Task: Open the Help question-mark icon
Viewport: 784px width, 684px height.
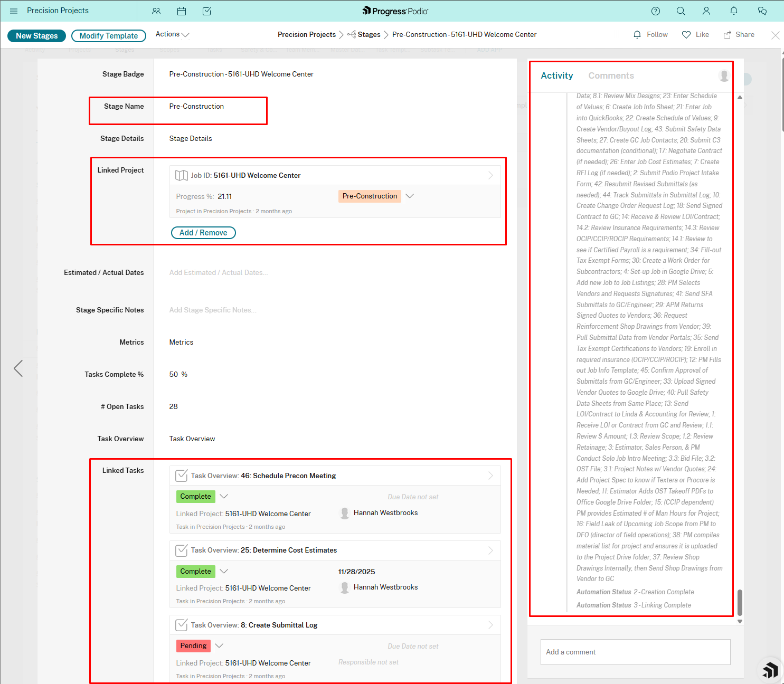Action: 655,11
